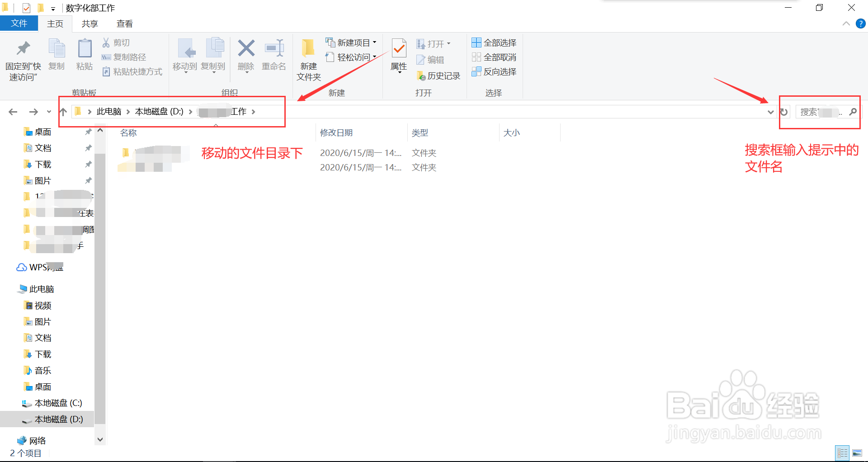Expand the address bar history dropdown

point(771,112)
